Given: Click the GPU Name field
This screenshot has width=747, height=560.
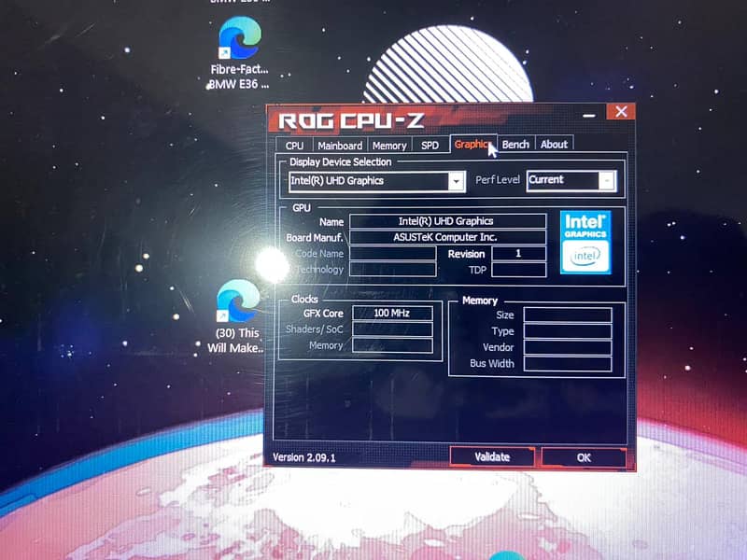Looking at the screenshot, I should pos(446,221).
